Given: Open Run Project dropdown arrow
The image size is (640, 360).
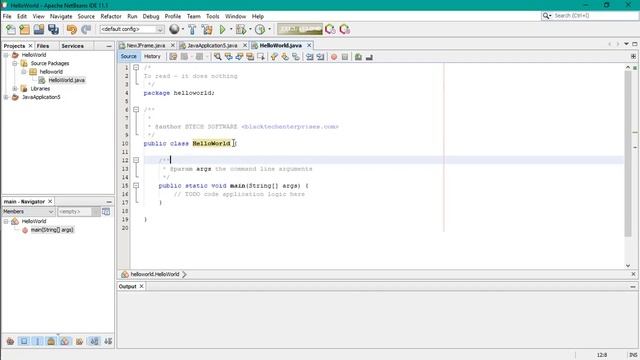Looking at the screenshot, I should (231, 29).
